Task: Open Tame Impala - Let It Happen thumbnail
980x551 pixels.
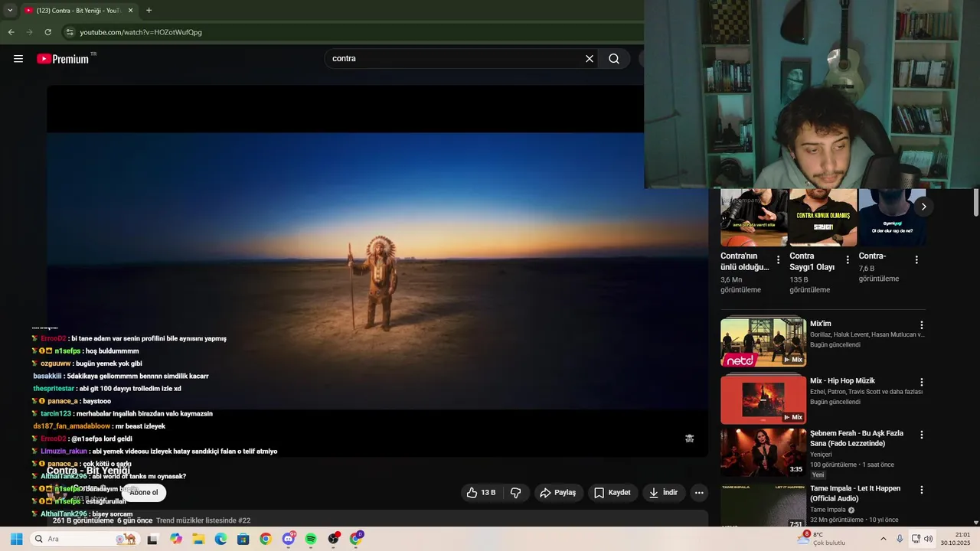Action: (x=763, y=506)
